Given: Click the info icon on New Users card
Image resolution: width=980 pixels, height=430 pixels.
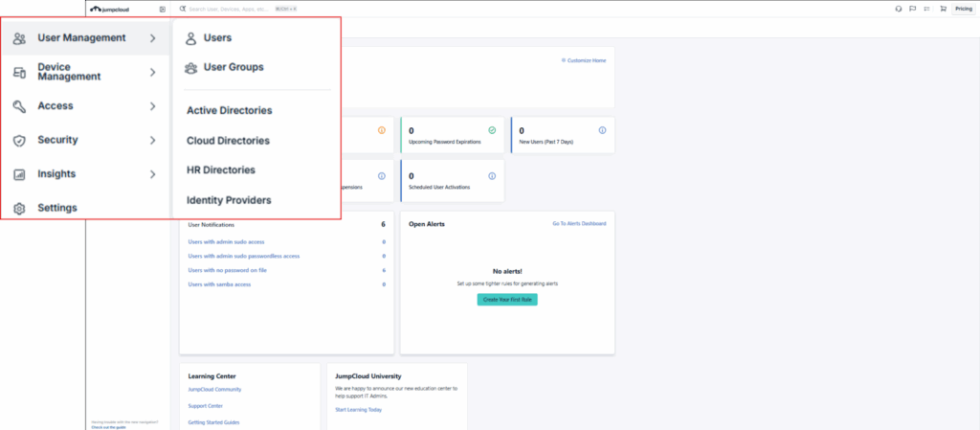Looking at the screenshot, I should coord(602,130).
